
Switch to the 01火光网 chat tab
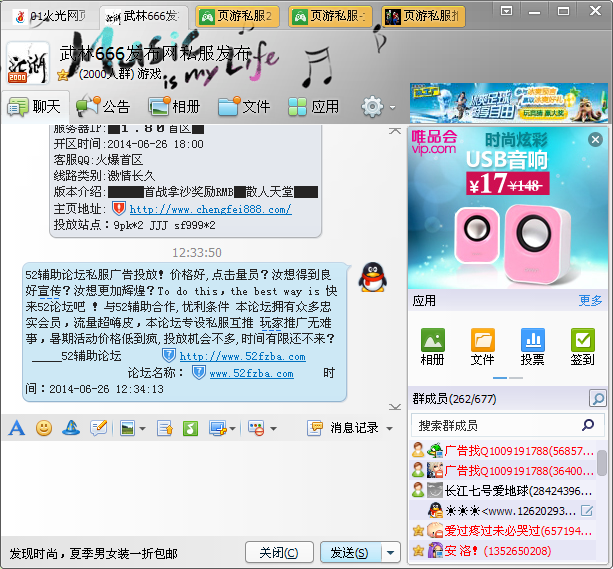[x=49, y=16]
